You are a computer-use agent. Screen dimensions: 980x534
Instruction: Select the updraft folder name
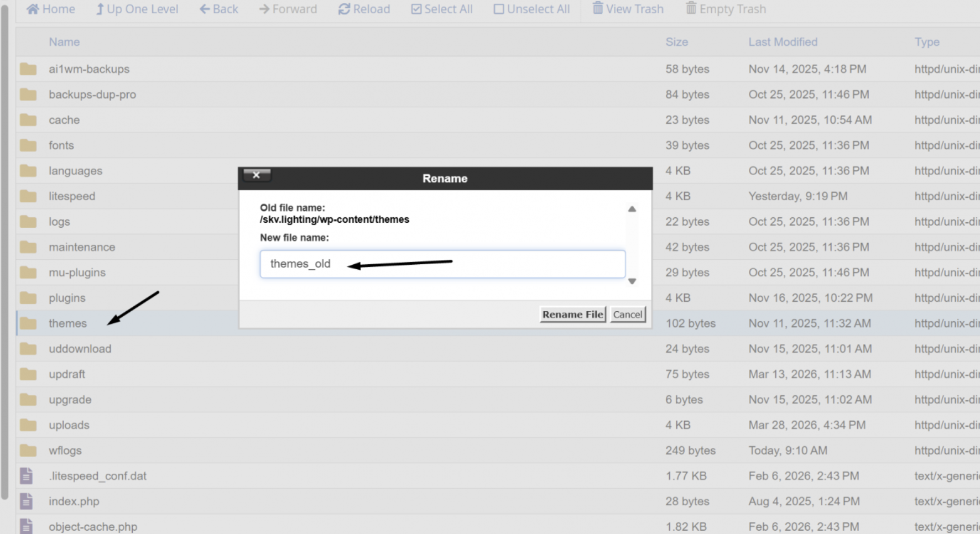pos(67,374)
